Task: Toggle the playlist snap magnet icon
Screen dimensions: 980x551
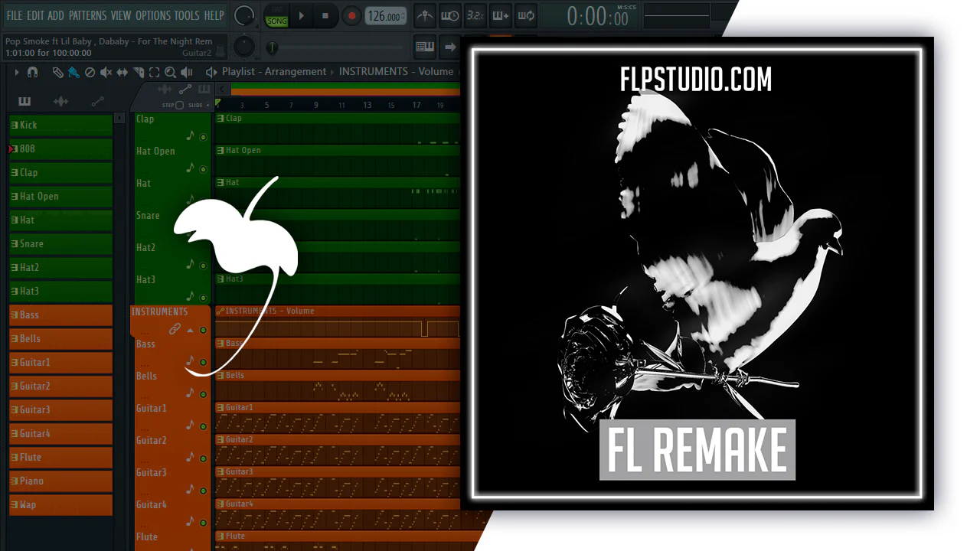Action: pos(32,72)
